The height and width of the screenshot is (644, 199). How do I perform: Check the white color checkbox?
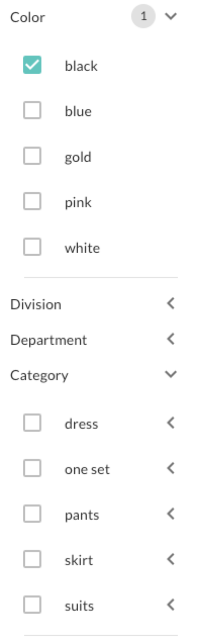click(32, 247)
